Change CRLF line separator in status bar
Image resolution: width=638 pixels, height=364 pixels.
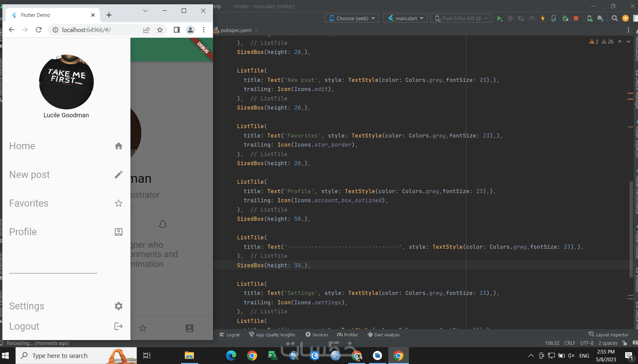(x=570, y=343)
